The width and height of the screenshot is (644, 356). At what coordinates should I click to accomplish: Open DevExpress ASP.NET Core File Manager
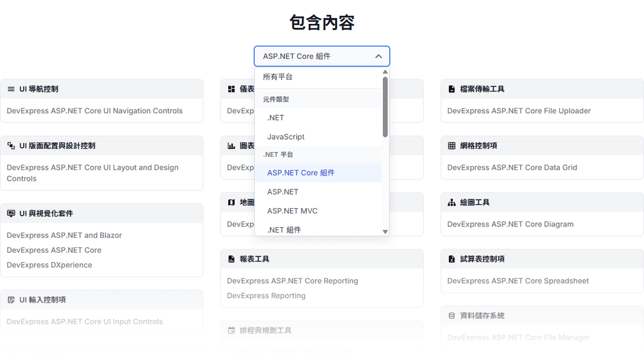coord(518,338)
